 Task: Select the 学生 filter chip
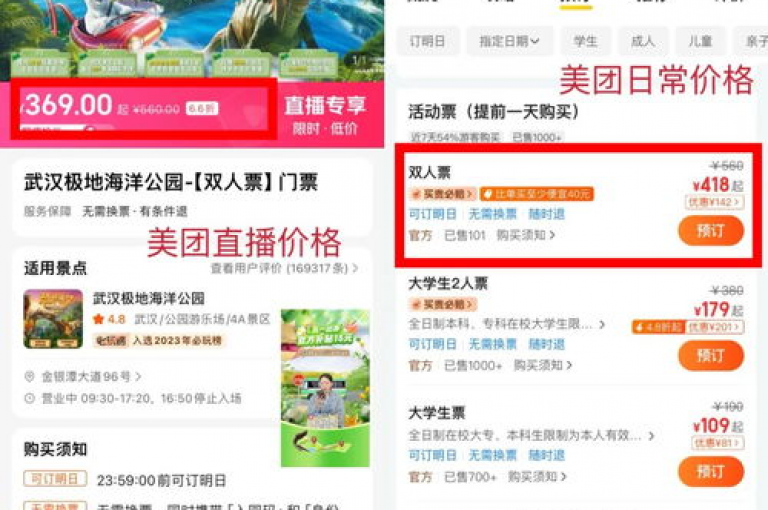click(585, 41)
